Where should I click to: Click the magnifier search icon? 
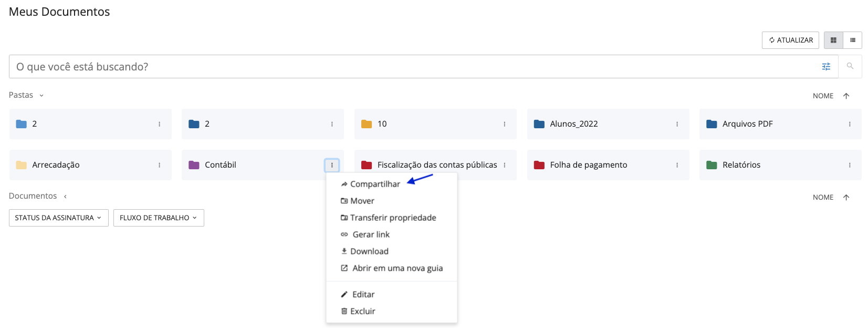pyautogui.click(x=850, y=66)
